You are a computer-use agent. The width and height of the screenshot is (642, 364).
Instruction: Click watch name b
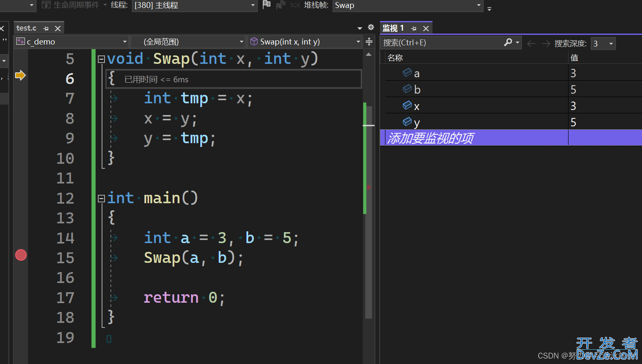pyautogui.click(x=417, y=89)
